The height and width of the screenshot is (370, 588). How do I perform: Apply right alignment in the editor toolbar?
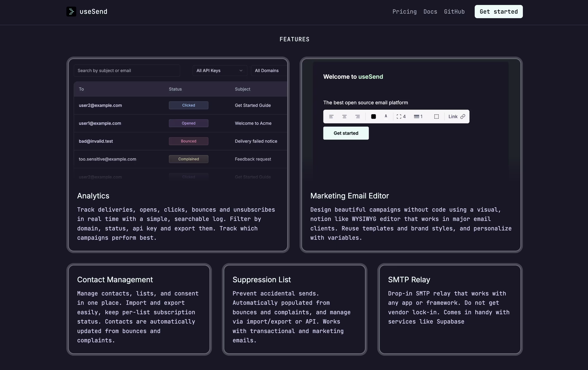[x=357, y=116]
